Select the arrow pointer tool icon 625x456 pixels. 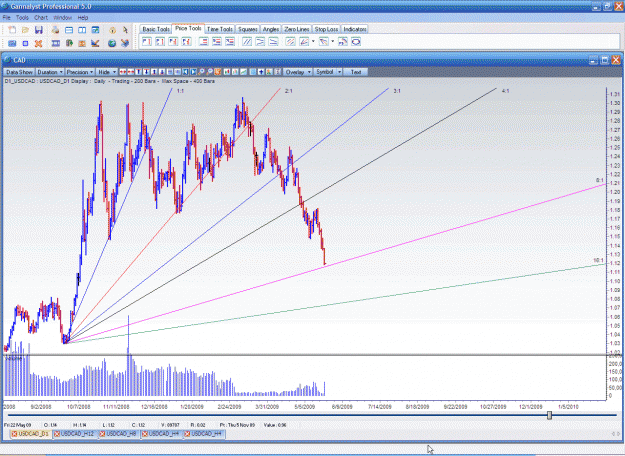tap(125, 30)
